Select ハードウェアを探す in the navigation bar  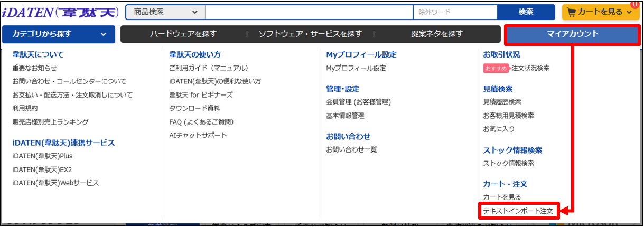[x=183, y=34]
